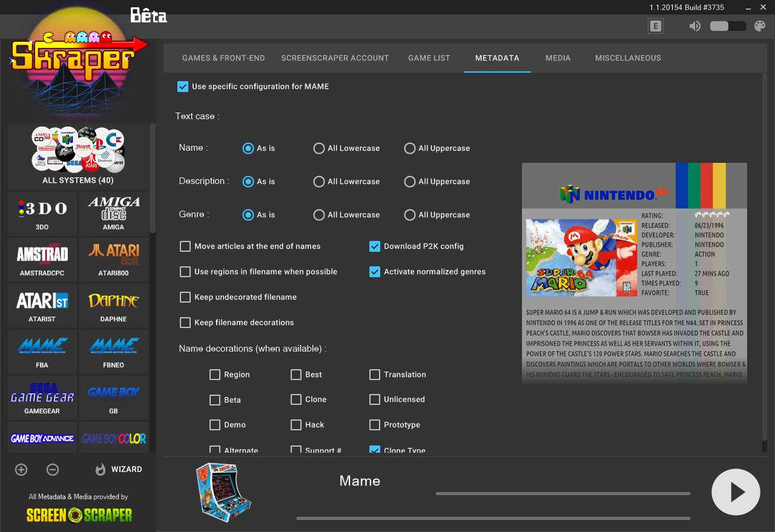Click the ScreenScraper logo link

(79, 515)
